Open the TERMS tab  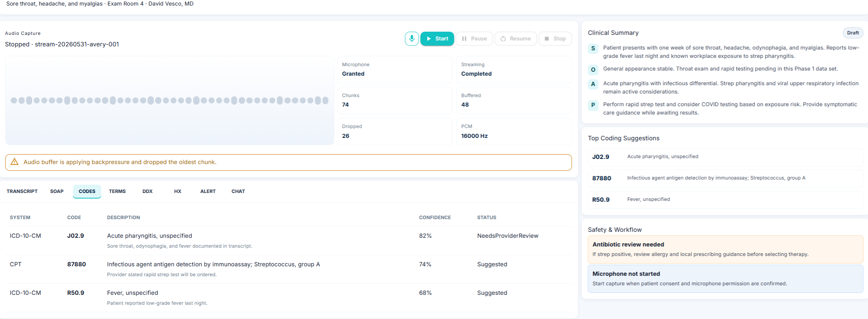click(x=117, y=191)
